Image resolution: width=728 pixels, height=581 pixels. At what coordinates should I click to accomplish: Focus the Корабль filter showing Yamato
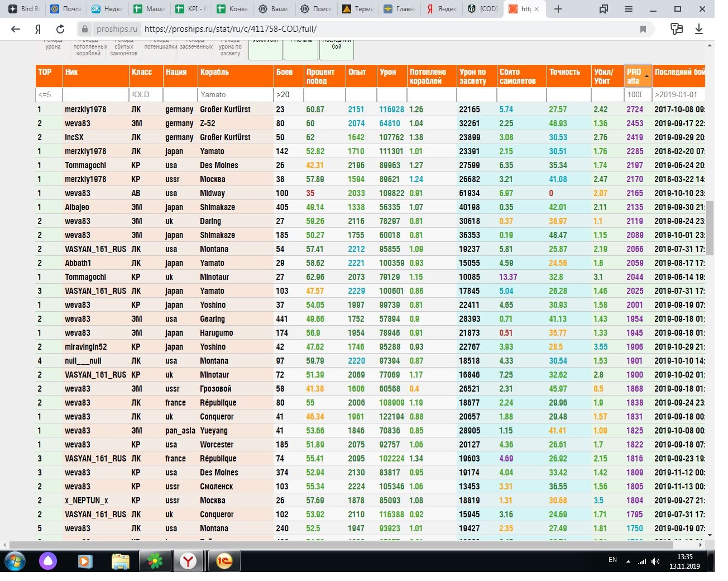pyautogui.click(x=236, y=94)
